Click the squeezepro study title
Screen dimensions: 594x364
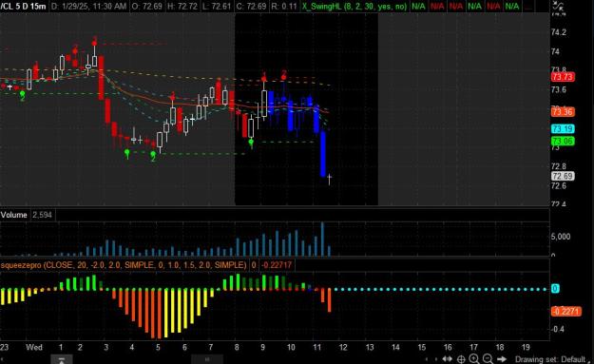point(124,265)
